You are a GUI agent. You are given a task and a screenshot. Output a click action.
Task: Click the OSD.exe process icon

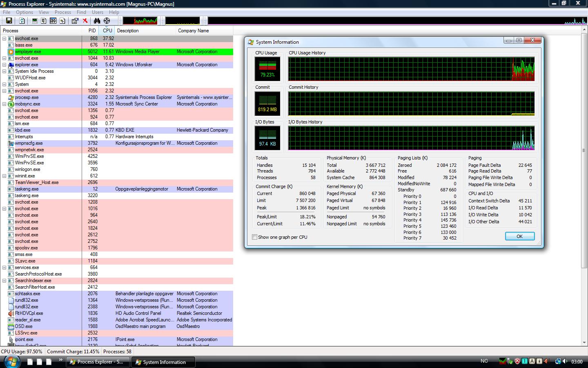pos(11,326)
